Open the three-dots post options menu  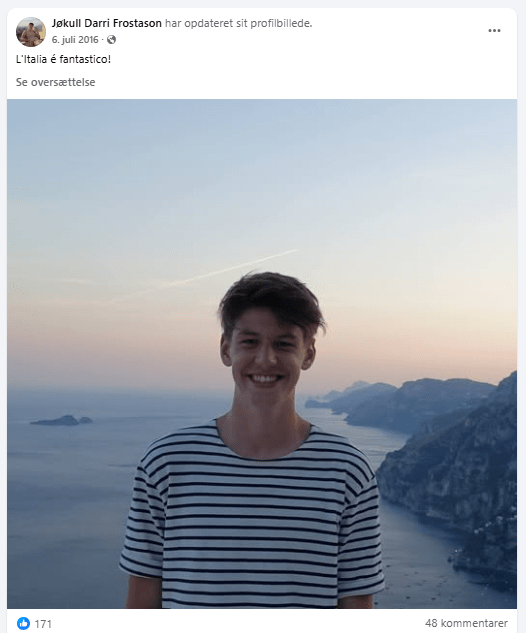click(x=494, y=31)
